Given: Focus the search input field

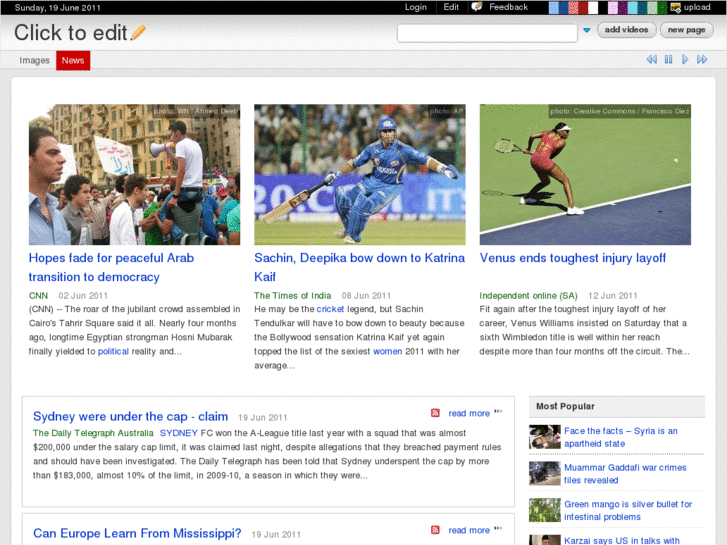Looking at the screenshot, I should point(487,33).
